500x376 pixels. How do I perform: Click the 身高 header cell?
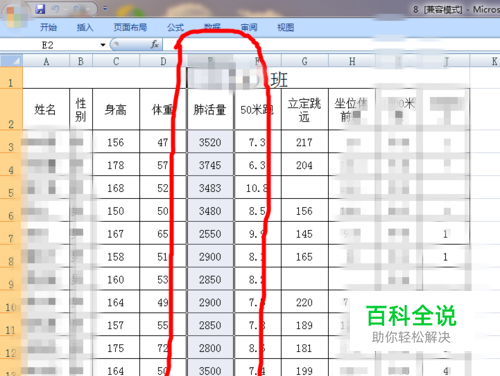(116, 109)
